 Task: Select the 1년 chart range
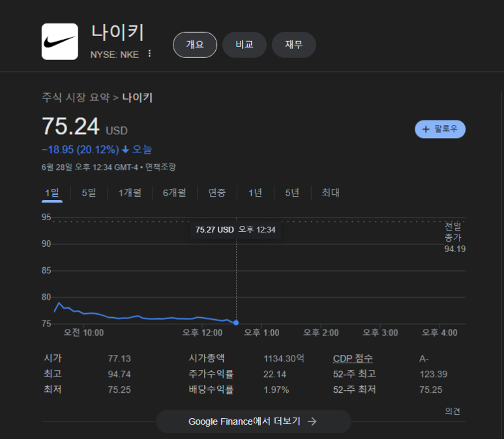255,193
